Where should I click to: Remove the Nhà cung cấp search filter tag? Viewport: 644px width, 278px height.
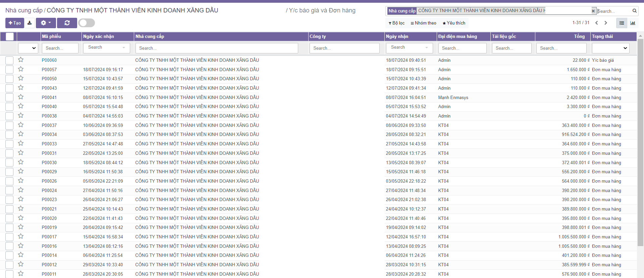coord(593,11)
